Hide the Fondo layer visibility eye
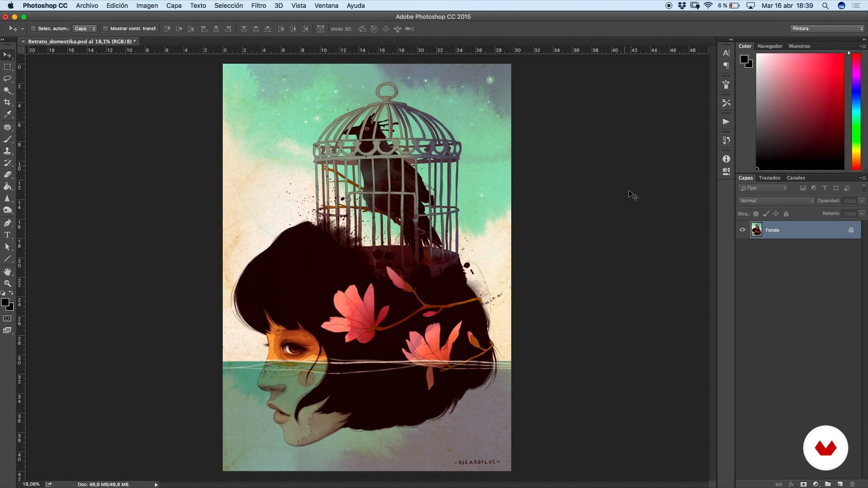Viewport: 868px width, 488px height. pyautogui.click(x=742, y=230)
